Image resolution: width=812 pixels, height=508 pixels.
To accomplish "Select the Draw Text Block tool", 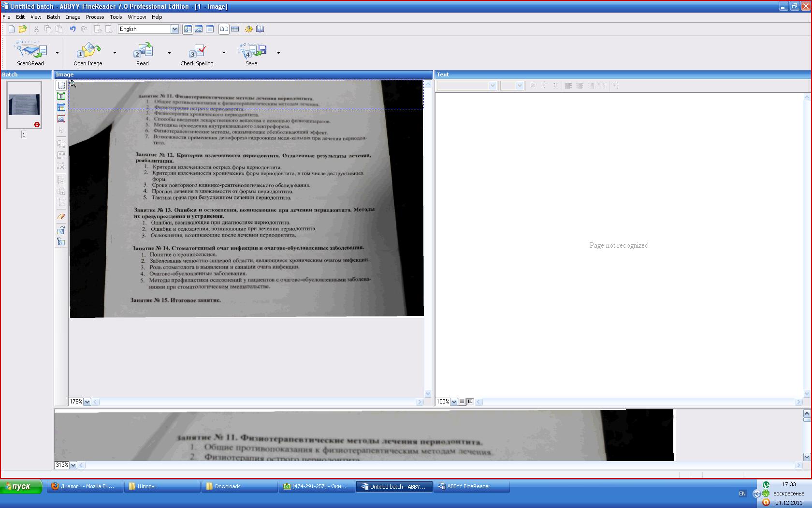I will point(61,97).
